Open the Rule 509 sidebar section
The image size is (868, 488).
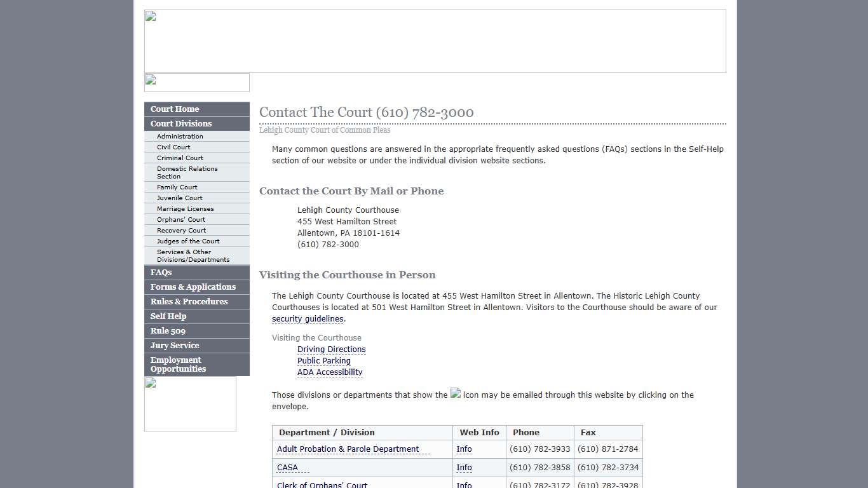pyautogui.click(x=168, y=330)
